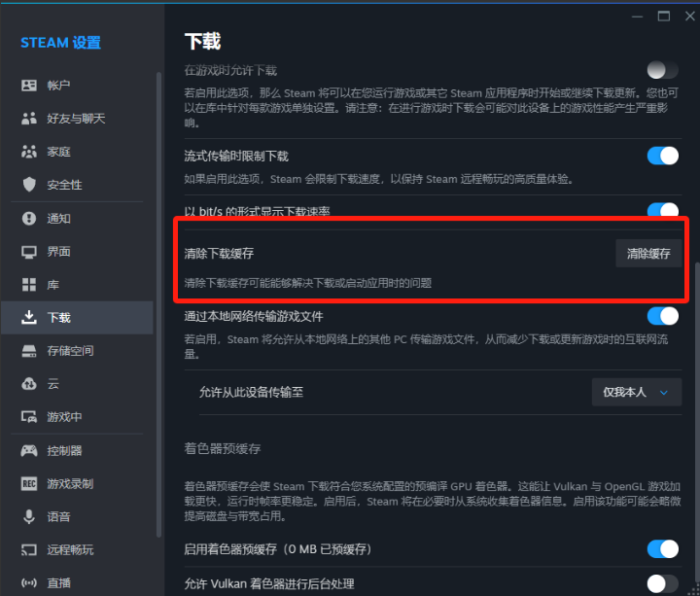
Task: Turn off 通过本地网络传输游戏文件 switch
Action: pyautogui.click(x=663, y=316)
